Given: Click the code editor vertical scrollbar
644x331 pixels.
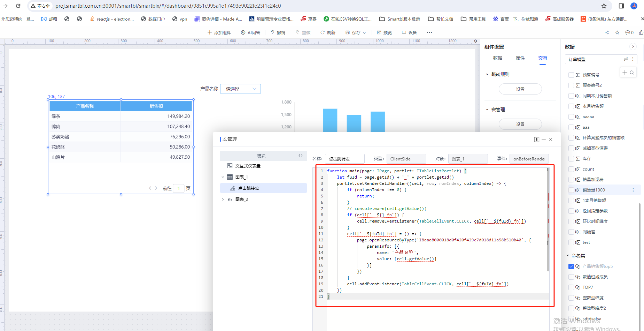Looking at the screenshot, I should click(548, 220).
